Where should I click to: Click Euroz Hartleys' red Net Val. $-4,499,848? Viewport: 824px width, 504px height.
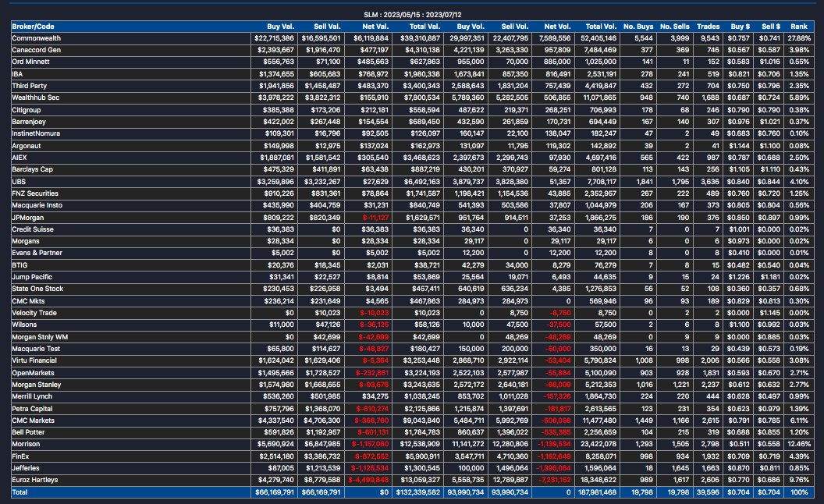tap(369, 480)
